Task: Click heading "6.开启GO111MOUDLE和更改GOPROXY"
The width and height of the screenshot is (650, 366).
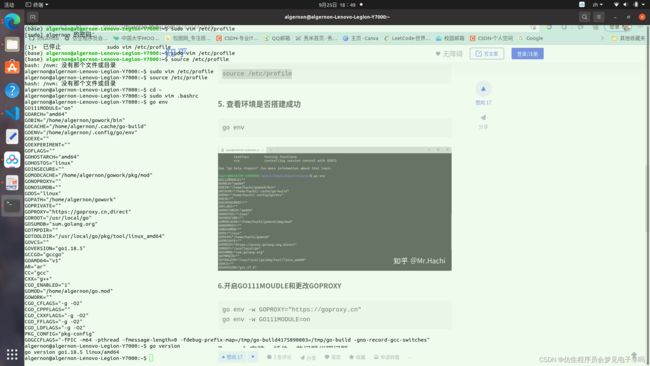Action: coord(279,286)
